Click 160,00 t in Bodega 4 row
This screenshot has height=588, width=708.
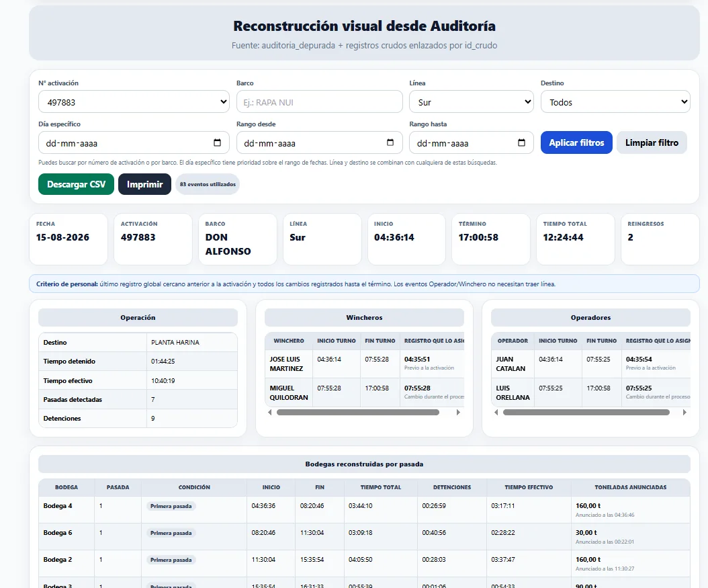coord(588,506)
